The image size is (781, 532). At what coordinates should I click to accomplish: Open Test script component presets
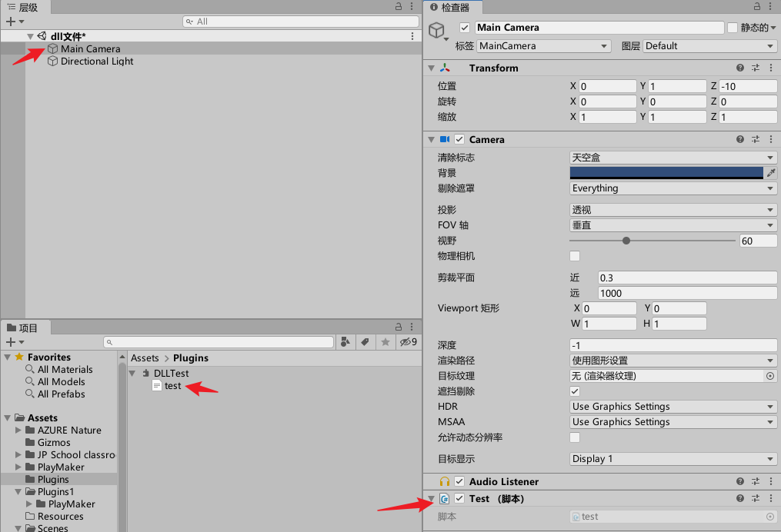(756, 498)
